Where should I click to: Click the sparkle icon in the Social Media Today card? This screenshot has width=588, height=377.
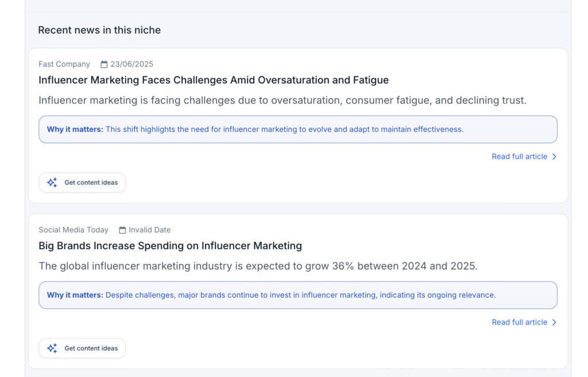[52, 348]
